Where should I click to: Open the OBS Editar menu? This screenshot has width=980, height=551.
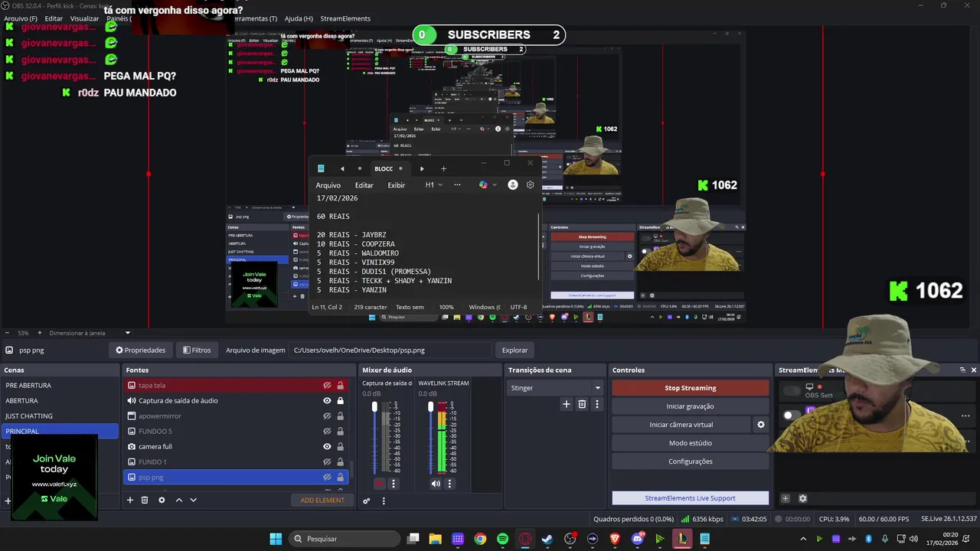pyautogui.click(x=54, y=18)
